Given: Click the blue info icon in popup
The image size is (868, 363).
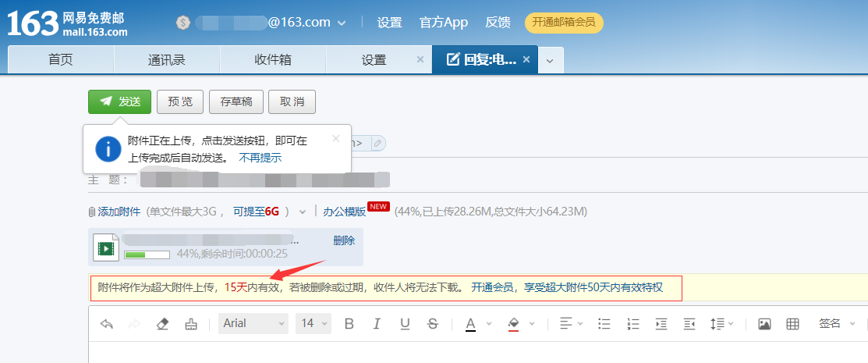Looking at the screenshot, I should click(108, 148).
